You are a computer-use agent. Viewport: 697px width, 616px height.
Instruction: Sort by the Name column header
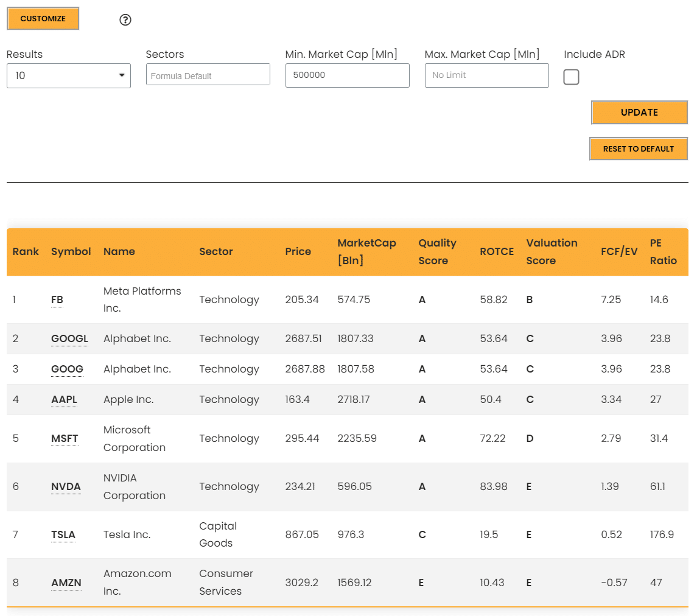coord(119,251)
